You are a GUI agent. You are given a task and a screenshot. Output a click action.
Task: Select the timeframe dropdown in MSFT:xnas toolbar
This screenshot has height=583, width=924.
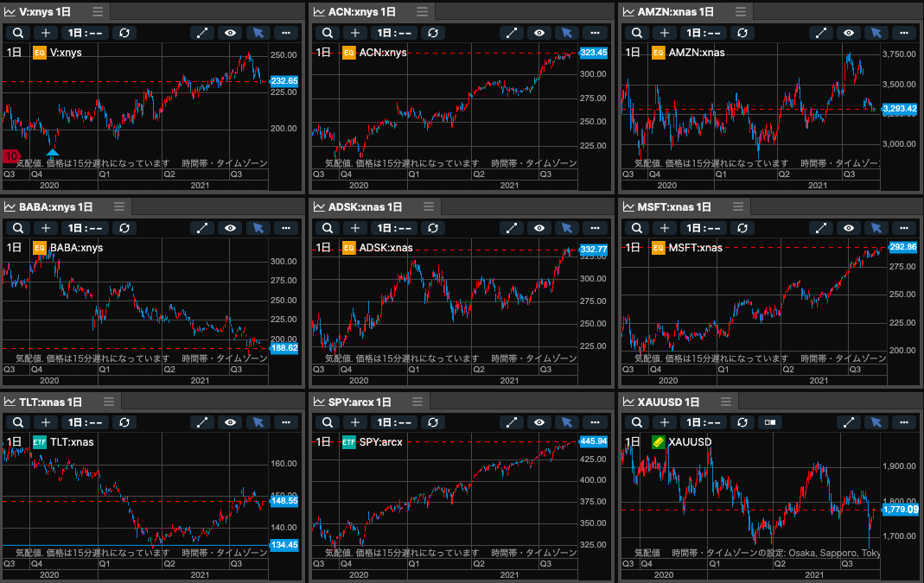point(704,228)
